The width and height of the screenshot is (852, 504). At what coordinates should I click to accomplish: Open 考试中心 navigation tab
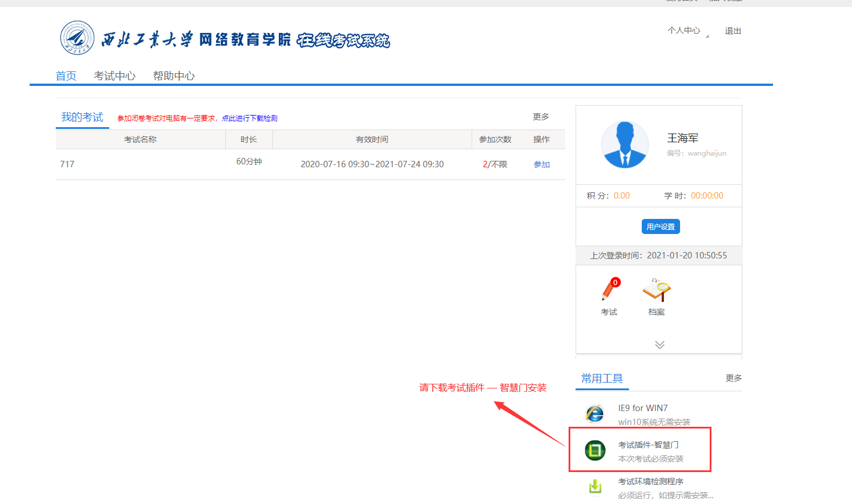click(114, 76)
